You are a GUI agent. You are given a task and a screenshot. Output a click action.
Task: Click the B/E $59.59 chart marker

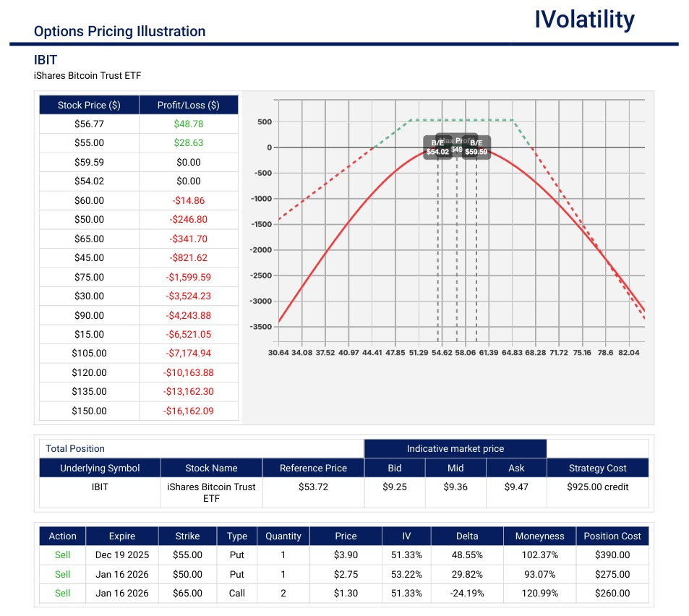coord(476,147)
